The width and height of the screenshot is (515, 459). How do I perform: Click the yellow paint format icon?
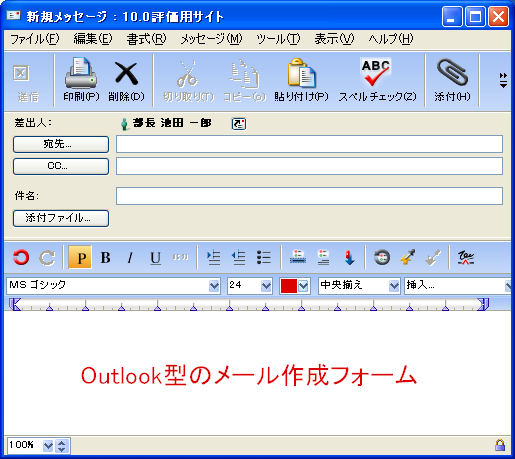(x=407, y=257)
